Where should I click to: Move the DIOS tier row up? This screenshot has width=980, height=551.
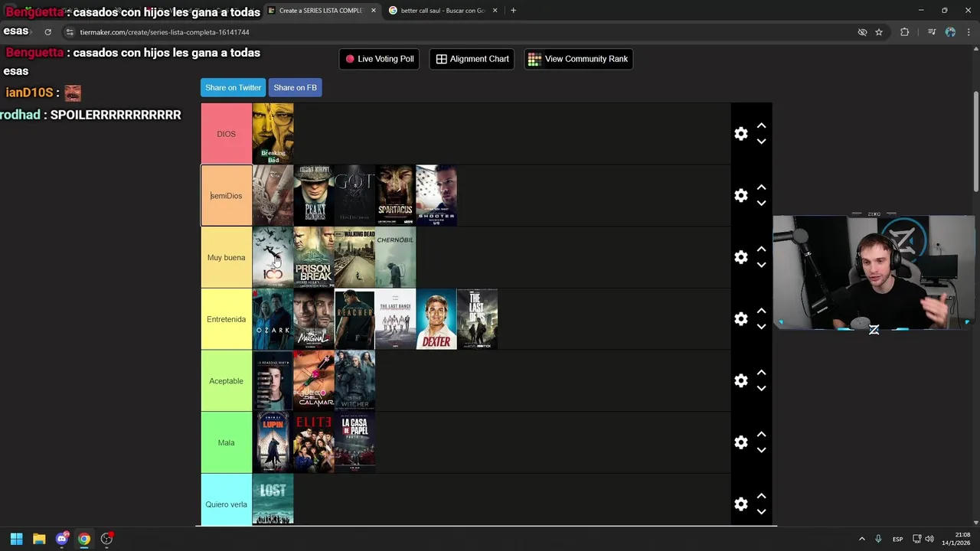[761, 126]
